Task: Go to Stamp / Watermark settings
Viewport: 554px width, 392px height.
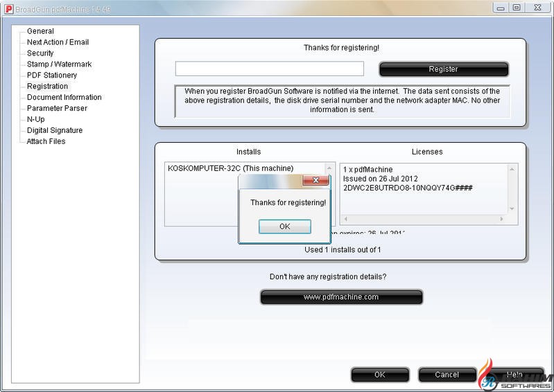Action: pyautogui.click(x=59, y=64)
